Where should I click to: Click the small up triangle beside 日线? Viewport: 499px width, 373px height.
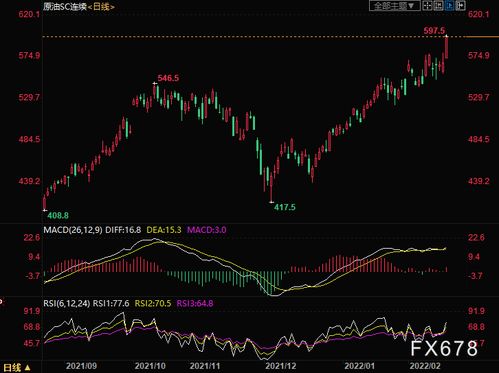pos(28,368)
